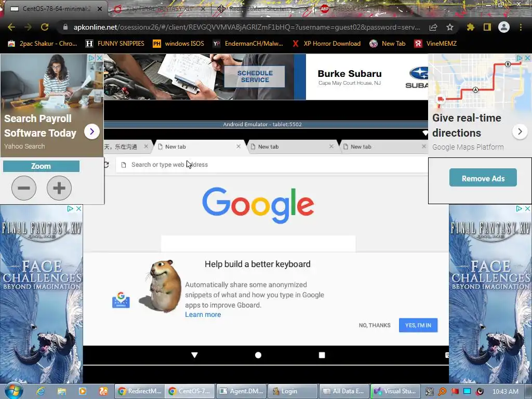
Task: Open AdChoices on the Payroll ad
Action: [x=91, y=58]
